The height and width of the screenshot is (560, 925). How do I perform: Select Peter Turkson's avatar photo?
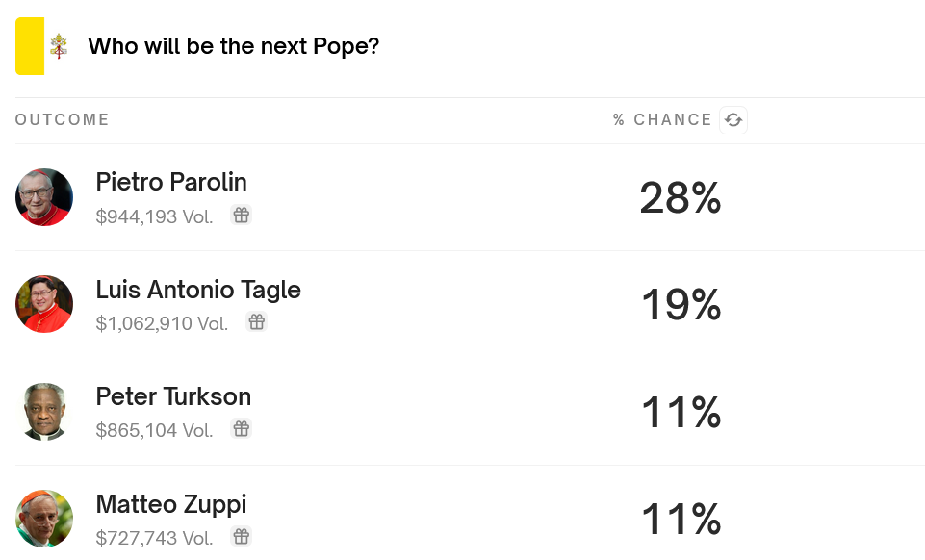pyautogui.click(x=44, y=412)
